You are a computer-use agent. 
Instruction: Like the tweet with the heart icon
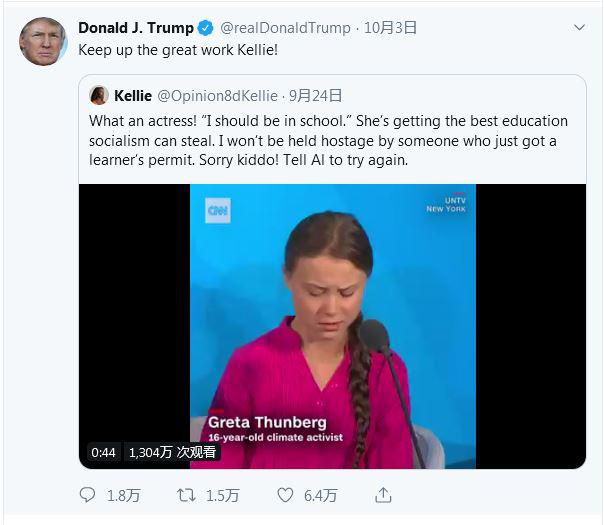285,495
